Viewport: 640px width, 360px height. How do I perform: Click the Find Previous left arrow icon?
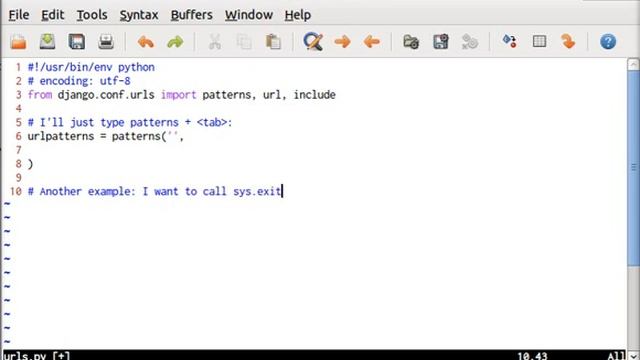click(x=372, y=42)
